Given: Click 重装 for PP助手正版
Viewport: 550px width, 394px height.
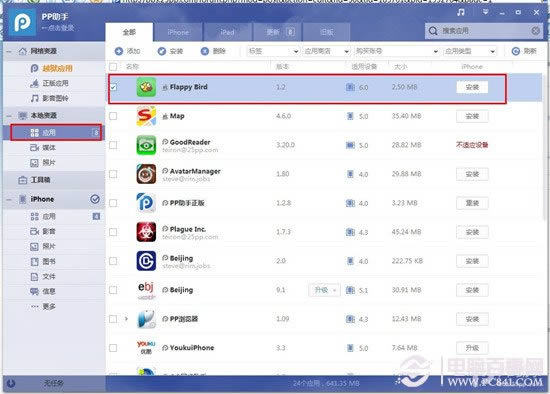Looking at the screenshot, I should pos(472,203).
